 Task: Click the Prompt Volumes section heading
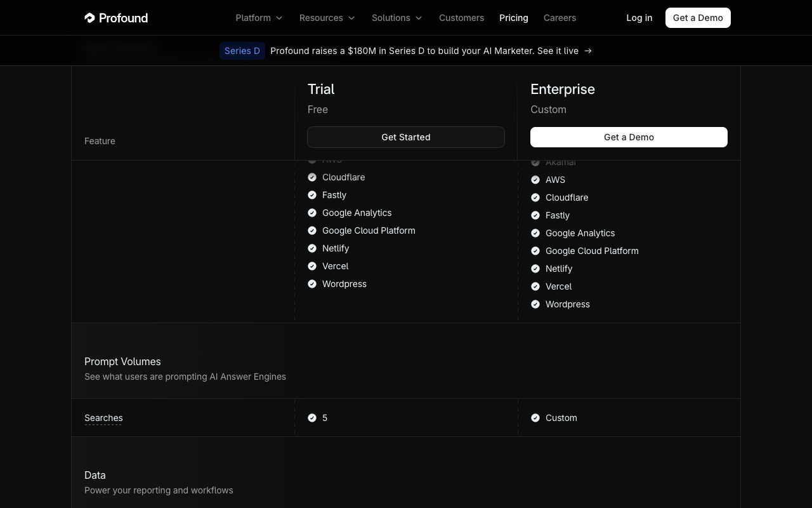click(122, 361)
